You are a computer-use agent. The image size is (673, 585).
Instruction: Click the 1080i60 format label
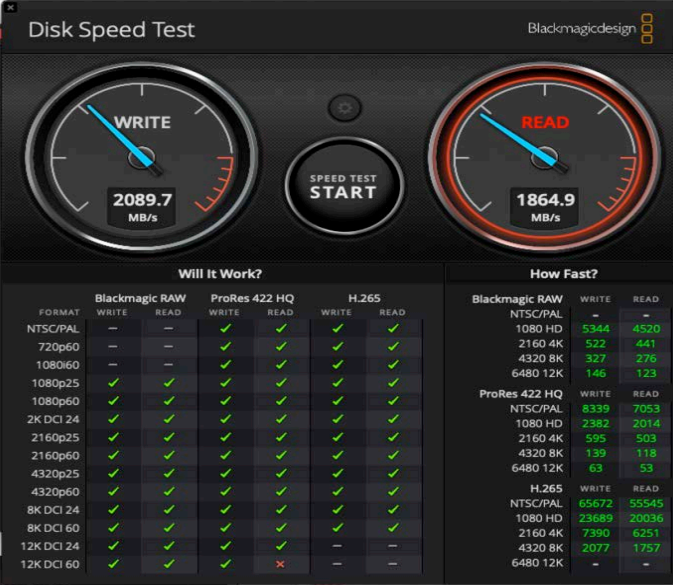[58, 365]
